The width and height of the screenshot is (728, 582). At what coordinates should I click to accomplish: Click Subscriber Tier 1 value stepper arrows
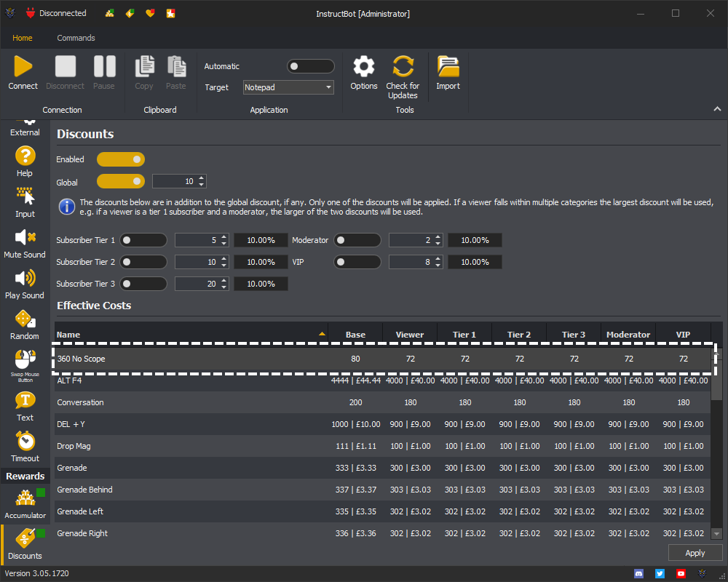point(223,240)
